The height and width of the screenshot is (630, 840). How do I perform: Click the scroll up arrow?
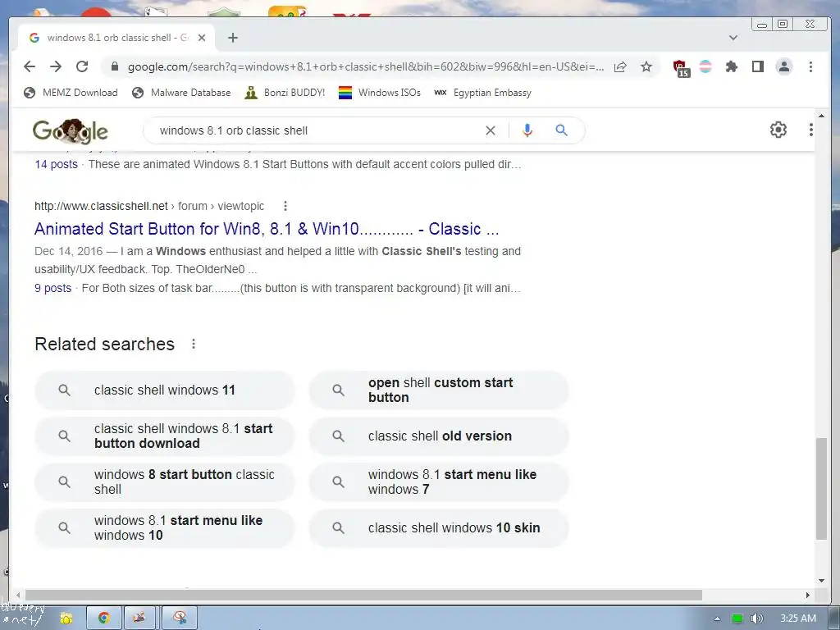click(x=821, y=116)
